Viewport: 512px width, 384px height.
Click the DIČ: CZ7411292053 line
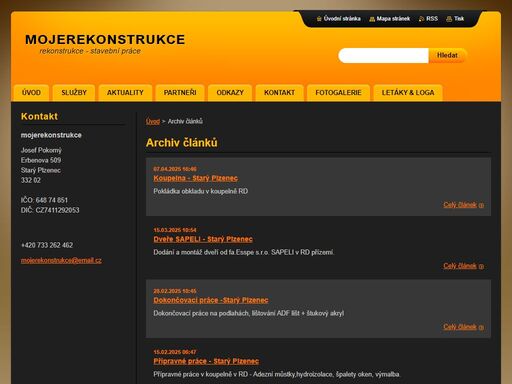50,210
